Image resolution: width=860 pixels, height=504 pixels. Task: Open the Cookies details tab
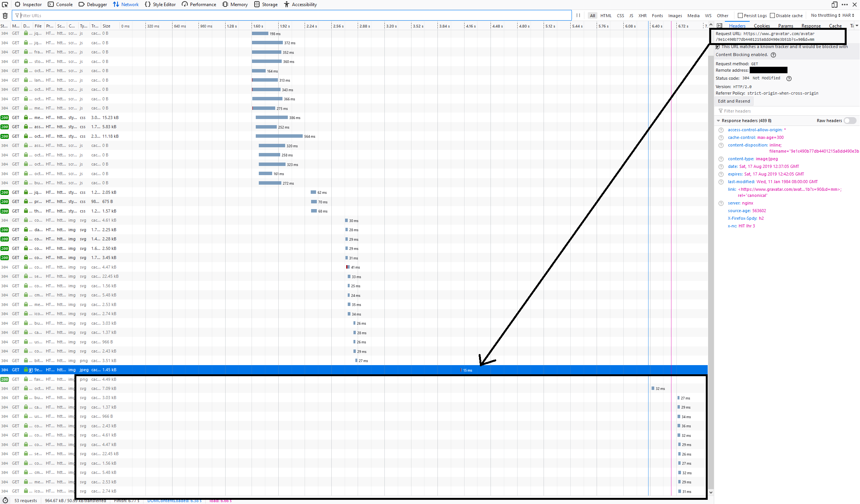pos(762,26)
